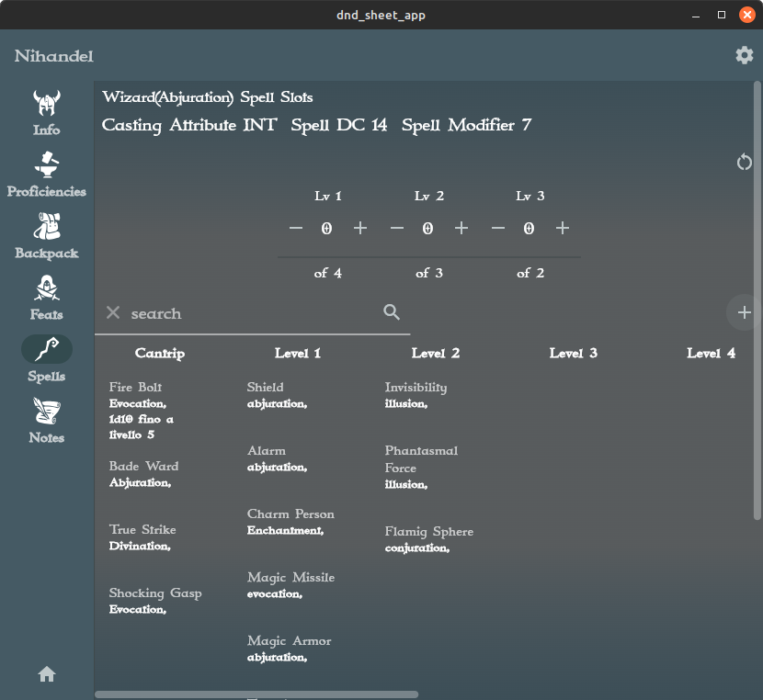Viewport: 763px width, 700px height.
Task: Decrease Lv 3 spell slots used
Action: pyautogui.click(x=498, y=228)
